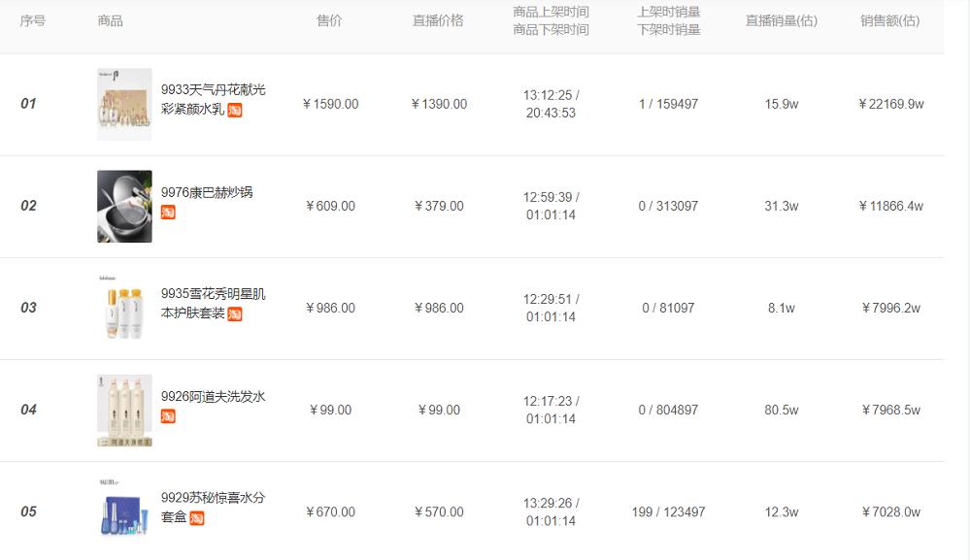
Task: Click the 9935雪花秀 product thumbnail
Action: pyautogui.click(x=123, y=311)
